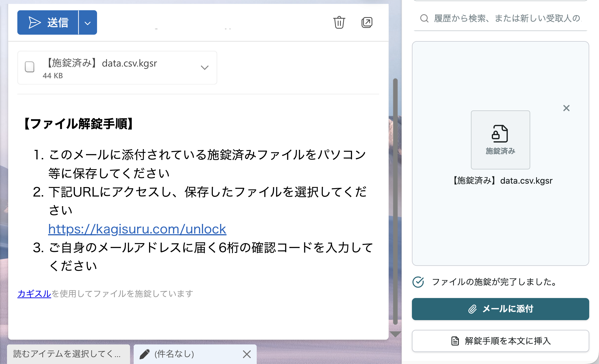The image size is (599, 364).
Task: Click the 【施錠済み】data.csv.kgsr name under the thumbnail
Action: pos(503,181)
